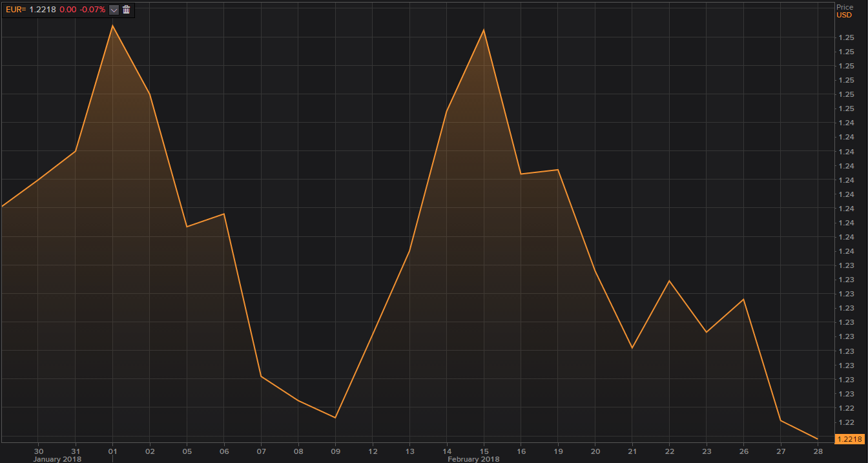Click date label 09 on time axis

click(335, 451)
